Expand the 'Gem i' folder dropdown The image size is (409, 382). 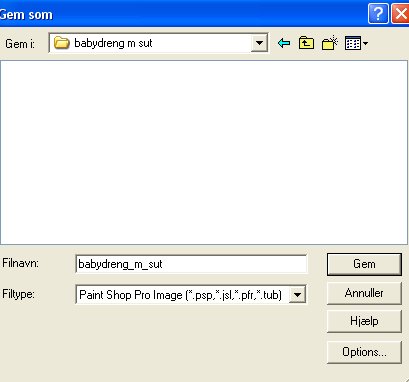259,43
